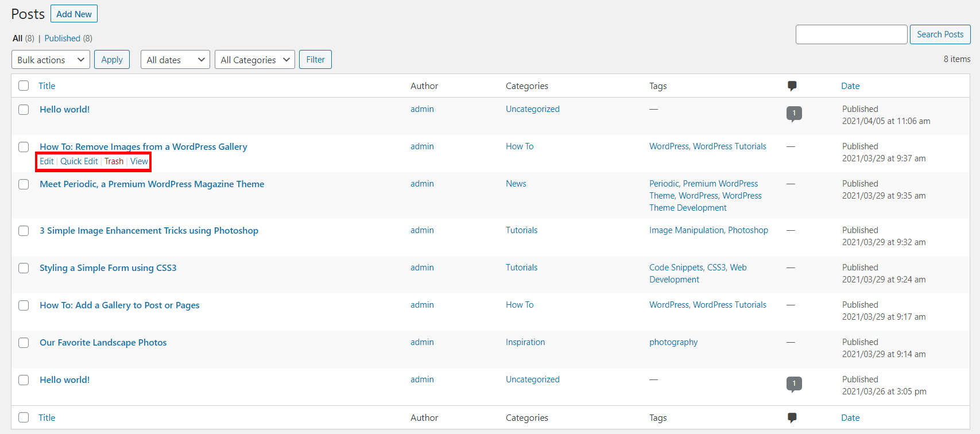This screenshot has width=980, height=434.
Task: Switch to the Published (8) view
Action: click(68, 38)
